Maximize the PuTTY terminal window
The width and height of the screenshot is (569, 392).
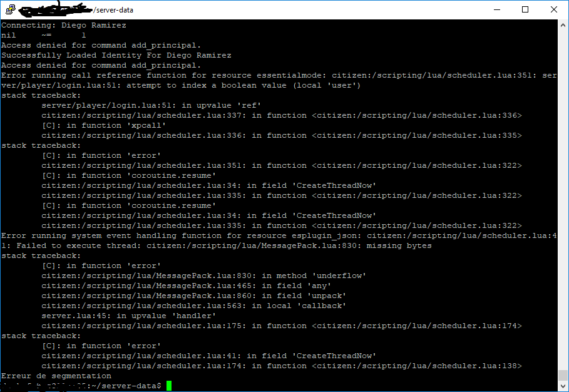tap(526, 9)
